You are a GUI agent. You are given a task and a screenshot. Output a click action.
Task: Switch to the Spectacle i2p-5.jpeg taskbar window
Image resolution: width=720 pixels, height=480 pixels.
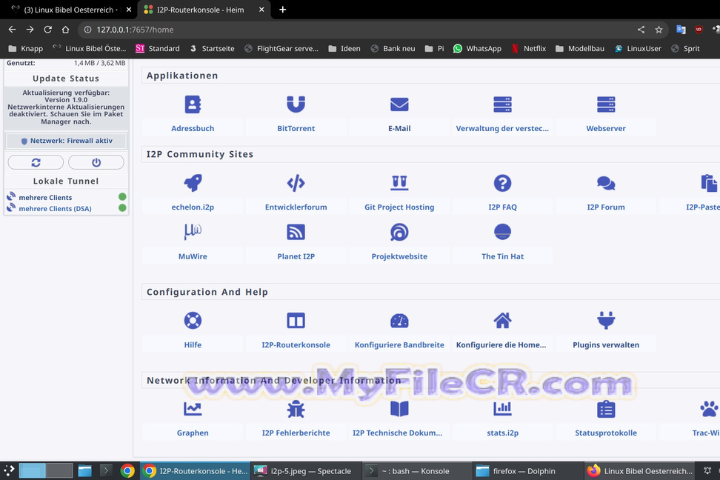click(305, 471)
